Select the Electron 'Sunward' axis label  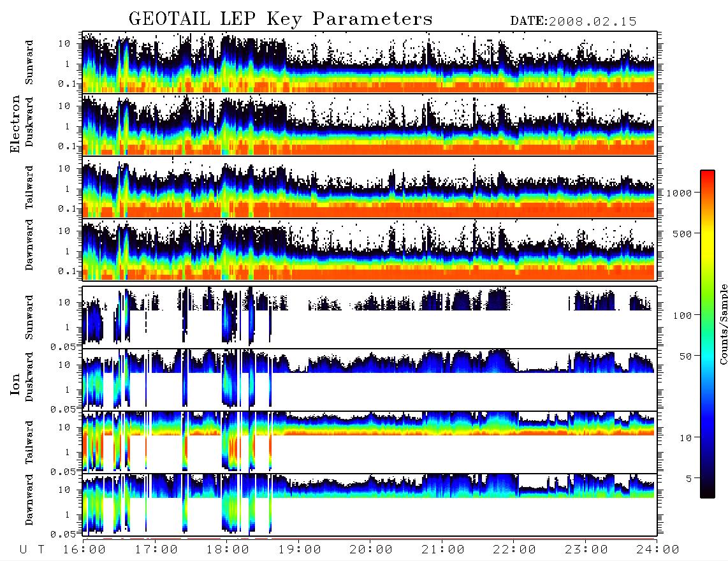coord(29,62)
